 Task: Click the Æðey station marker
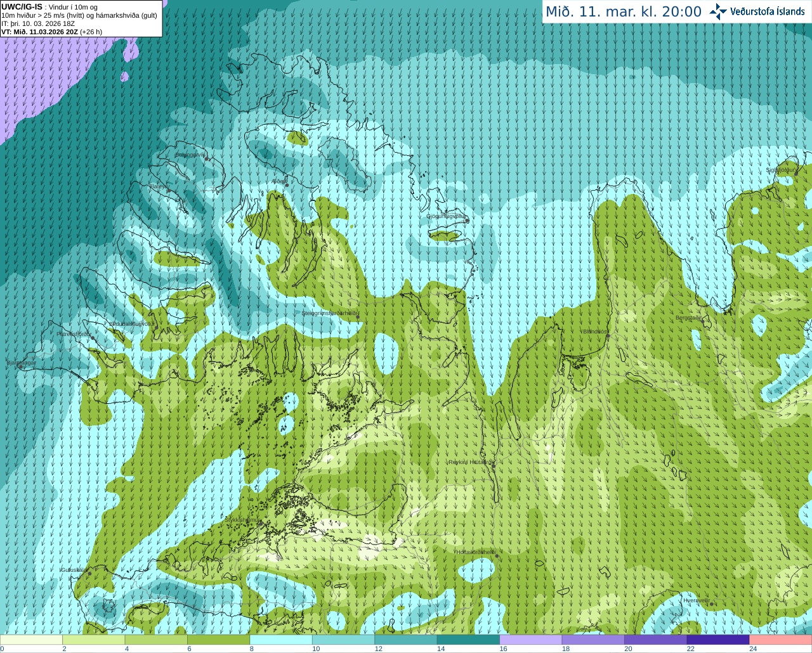287,185
